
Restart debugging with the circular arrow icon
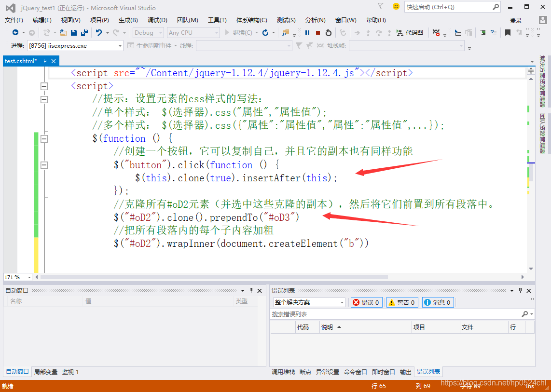click(329, 33)
